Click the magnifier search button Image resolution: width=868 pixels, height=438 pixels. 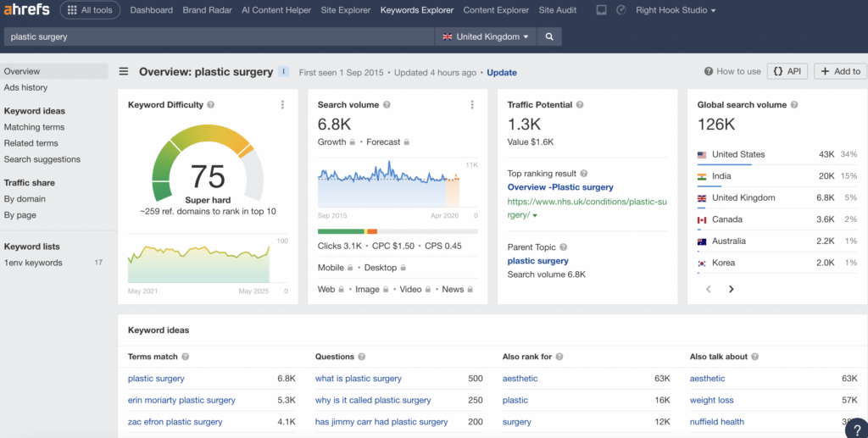pyautogui.click(x=549, y=36)
